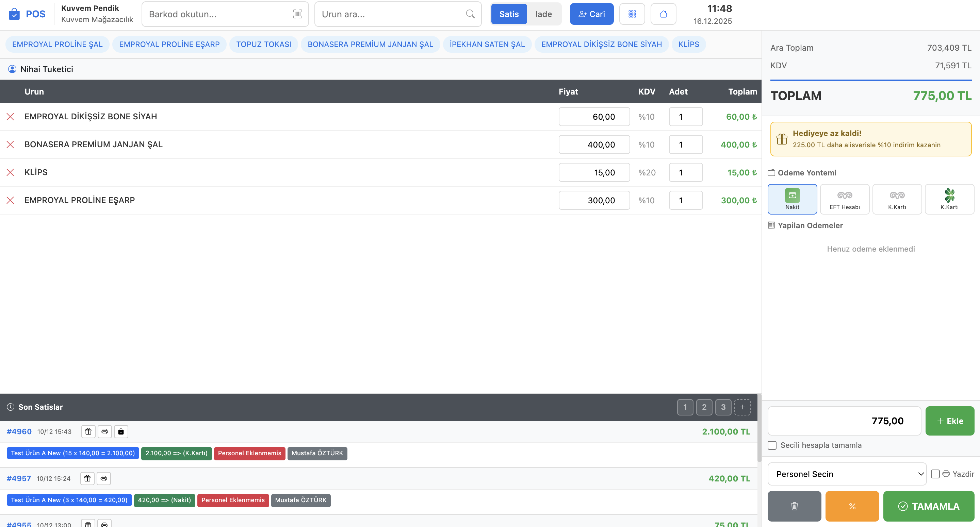Click the trash clear-cart button

click(x=794, y=506)
